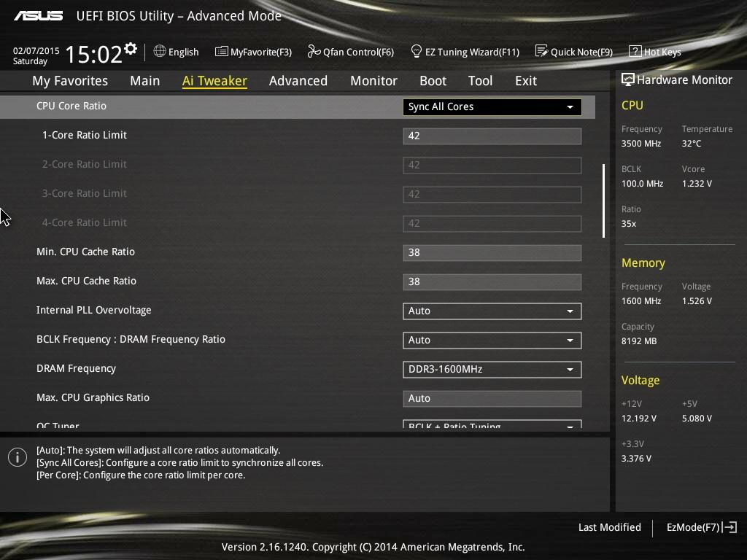Click the settings list scrollbar

click(x=603, y=201)
